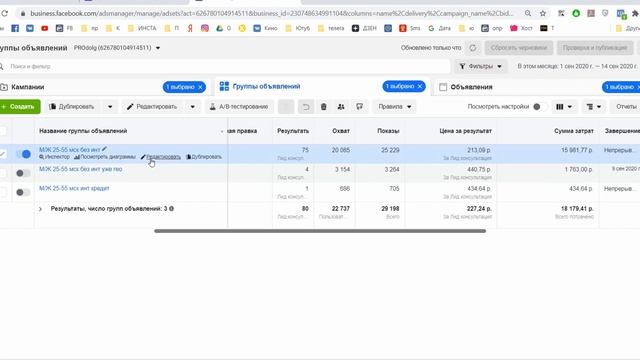Start A/B-тестирование
The image size is (640, 360).
click(239, 107)
